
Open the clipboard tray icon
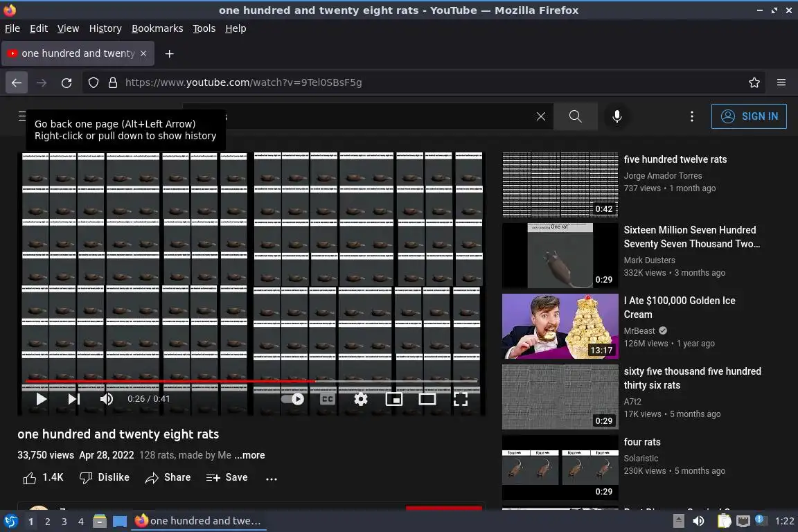pos(724,521)
